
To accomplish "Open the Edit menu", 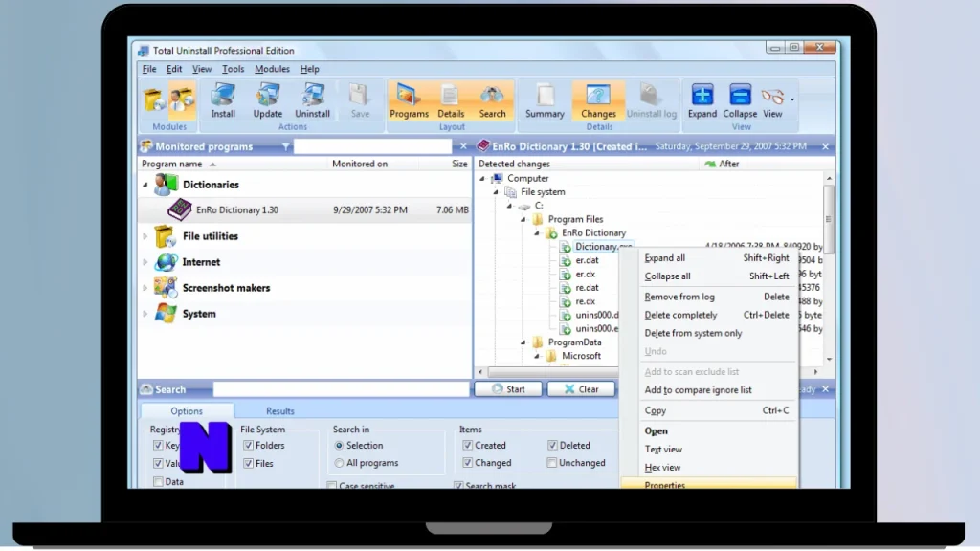I will (x=174, y=69).
